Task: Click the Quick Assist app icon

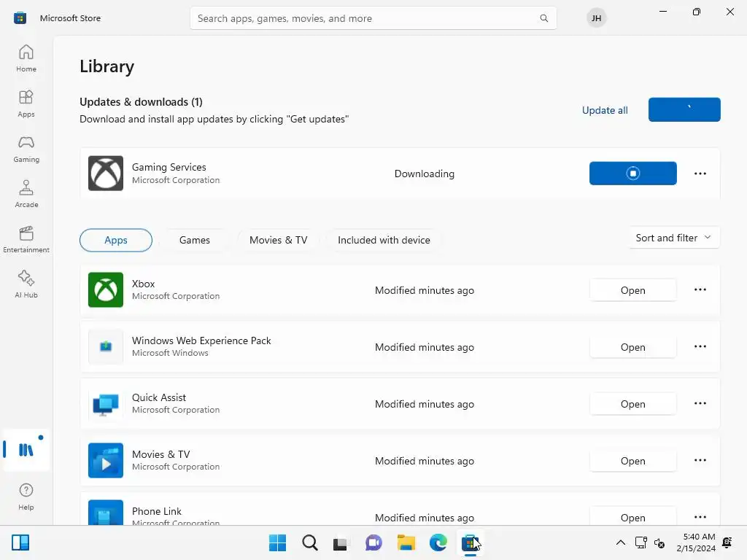Action: pos(106,404)
